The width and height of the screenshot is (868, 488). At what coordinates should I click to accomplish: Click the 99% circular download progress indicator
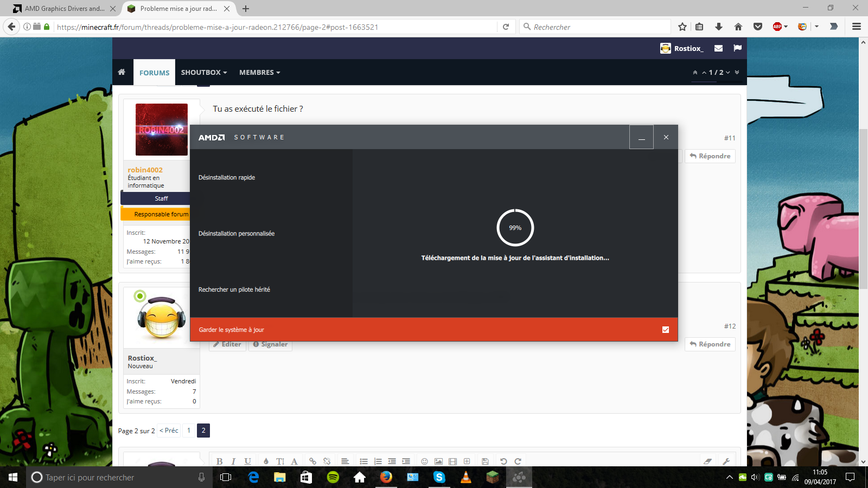pos(515,228)
